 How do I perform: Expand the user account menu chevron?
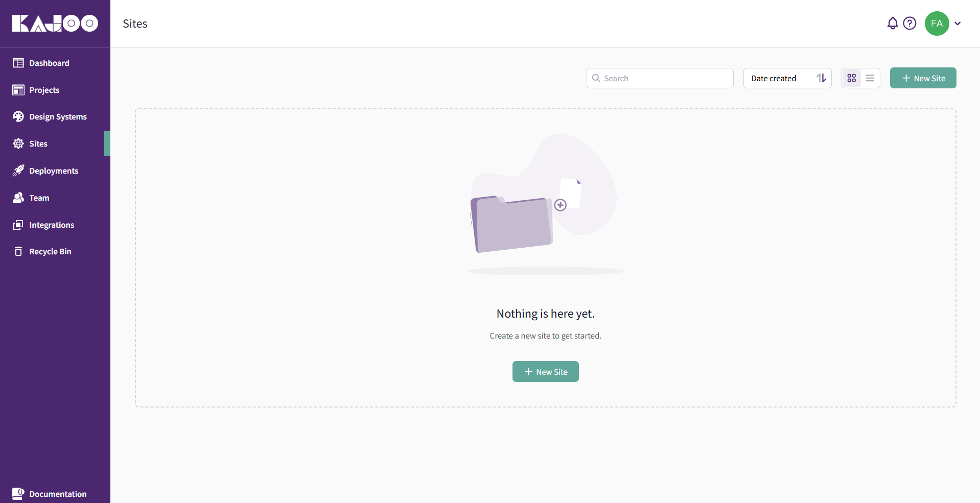click(x=958, y=23)
